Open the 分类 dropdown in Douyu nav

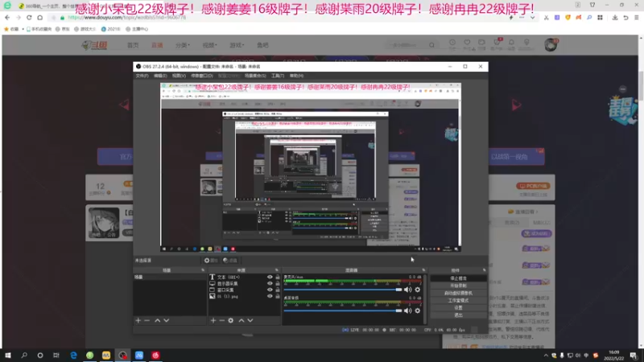[x=183, y=45]
